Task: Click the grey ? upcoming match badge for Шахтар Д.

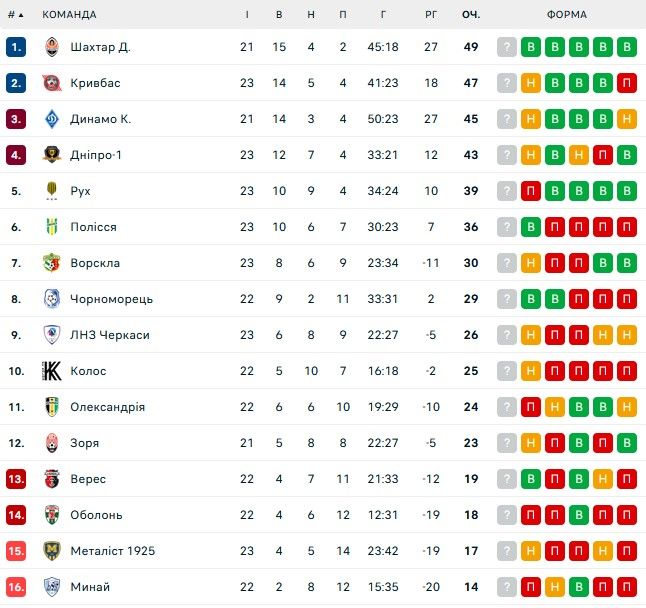Action: 507,47
